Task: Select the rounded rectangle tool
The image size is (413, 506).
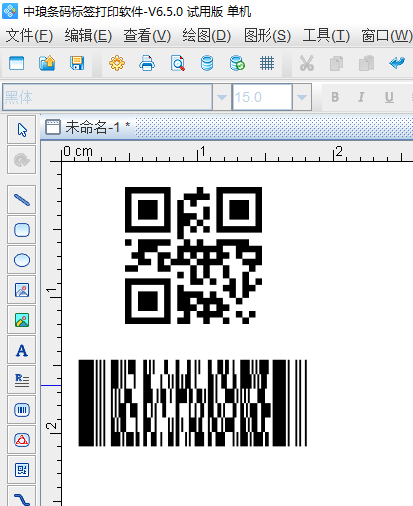Action: pyautogui.click(x=22, y=230)
